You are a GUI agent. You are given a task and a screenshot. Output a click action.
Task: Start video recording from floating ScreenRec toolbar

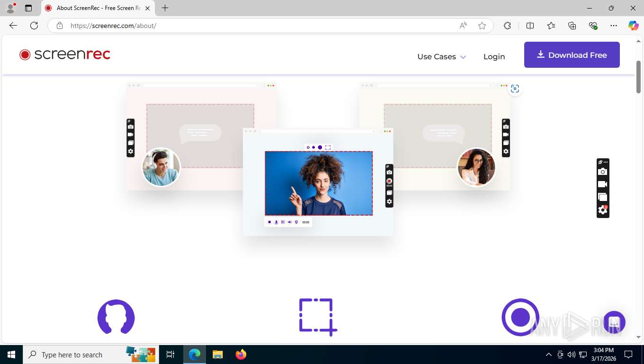coord(602,184)
